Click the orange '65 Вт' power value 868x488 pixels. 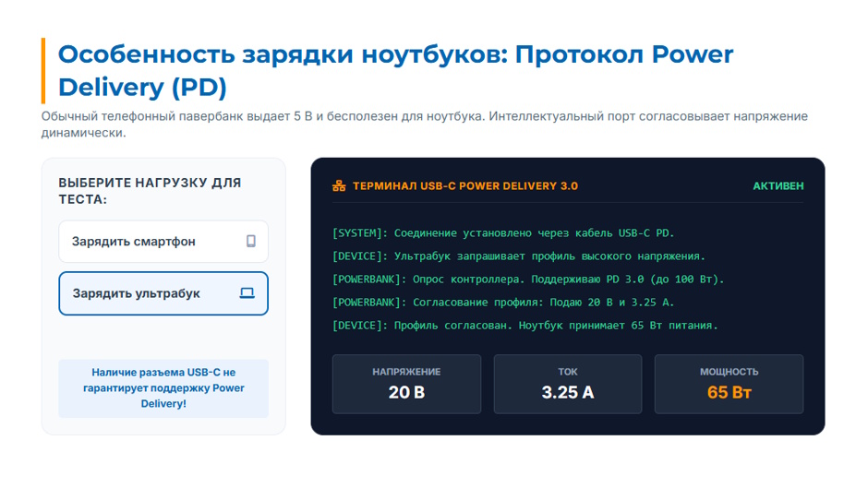pos(729,392)
